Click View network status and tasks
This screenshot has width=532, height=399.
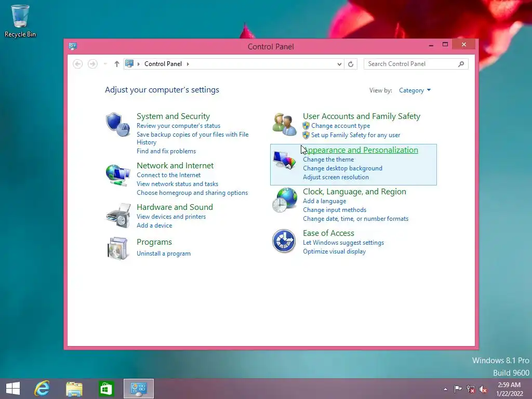coord(177,183)
